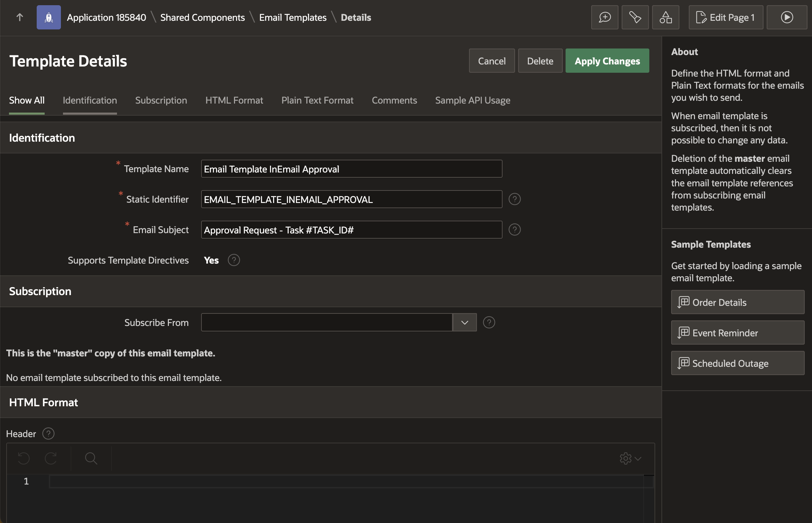The height and width of the screenshot is (523, 812).
Task: Click the Email Templates breadcrumb link
Action: click(x=292, y=17)
